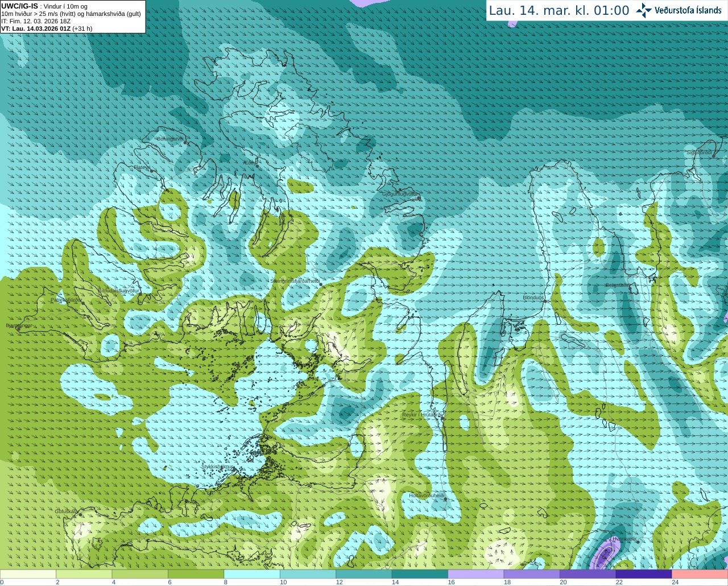728x586 pixels.
Task: Select the Siglufjörður station label
Action: [700, 152]
